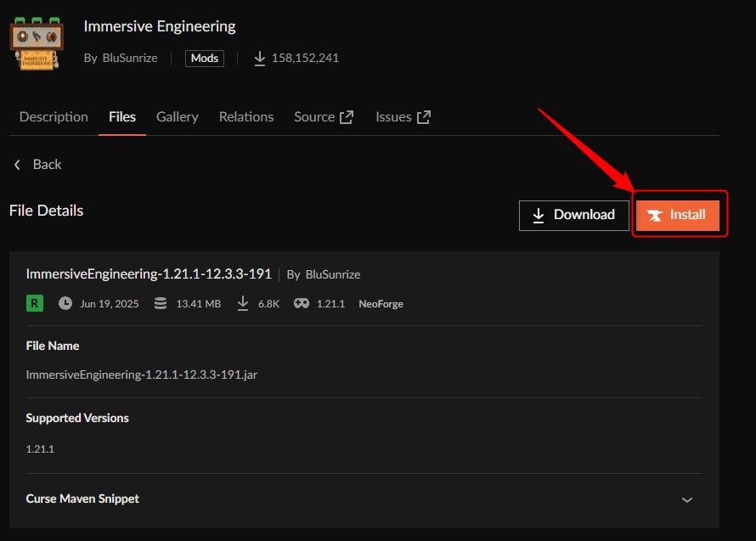The height and width of the screenshot is (541, 756).
Task: Click the download arrow icon in Download button
Action: coord(539,215)
